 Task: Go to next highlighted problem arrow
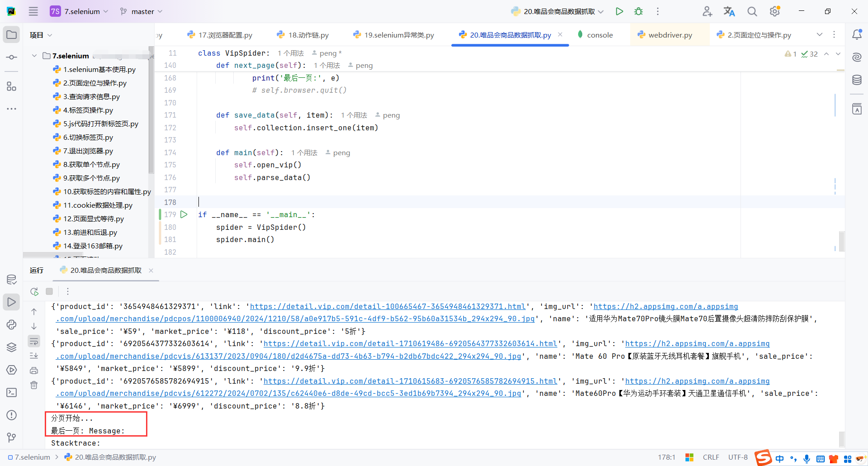(x=838, y=54)
